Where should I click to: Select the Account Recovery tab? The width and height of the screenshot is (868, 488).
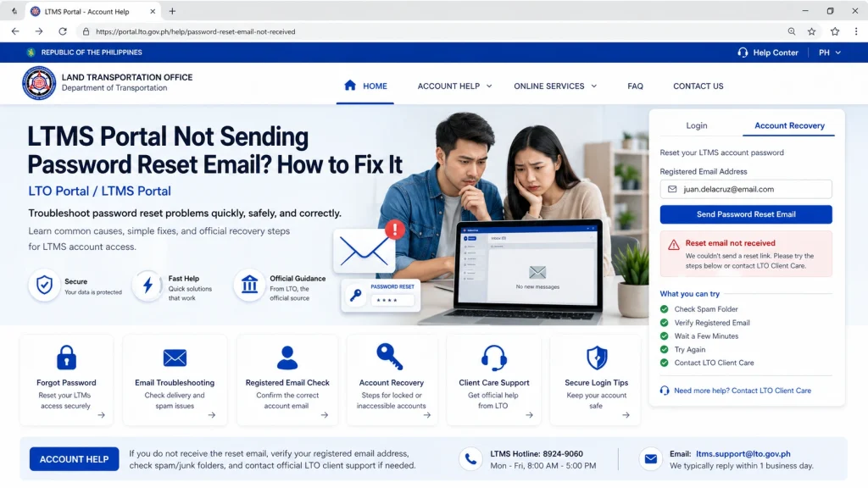coord(789,125)
